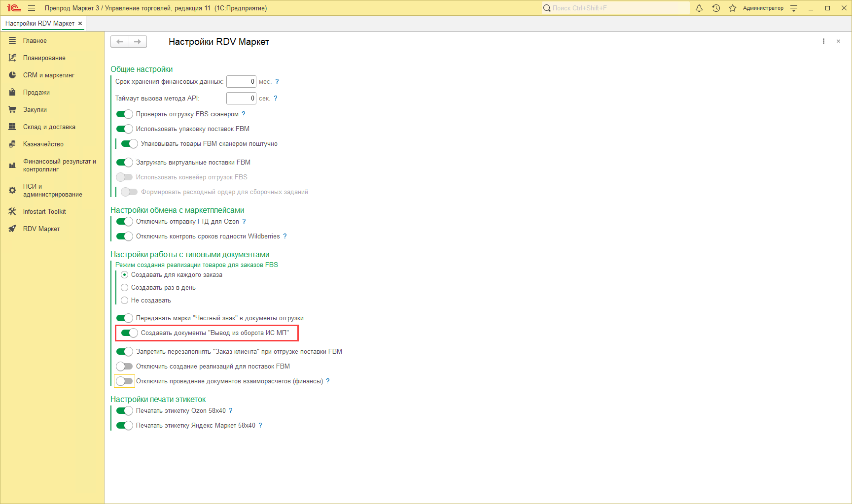Open the form's three-dot more menu
This screenshot has height=504, width=852.
[823, 41]
